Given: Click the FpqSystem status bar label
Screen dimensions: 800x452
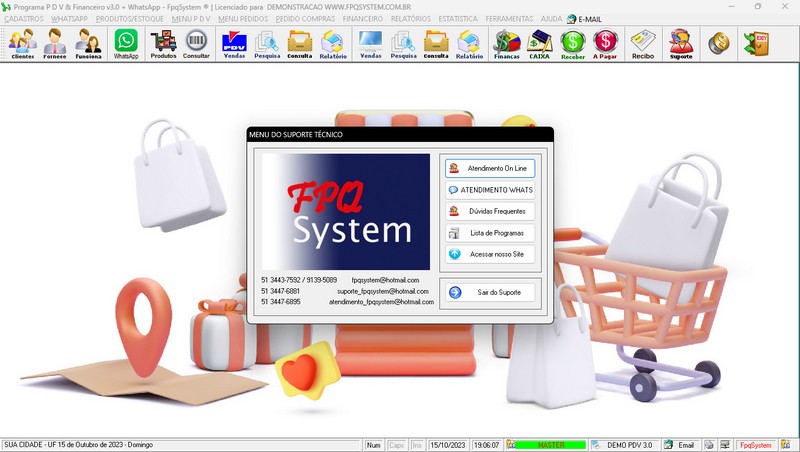Looking at the screenshot, I should 756,445.
